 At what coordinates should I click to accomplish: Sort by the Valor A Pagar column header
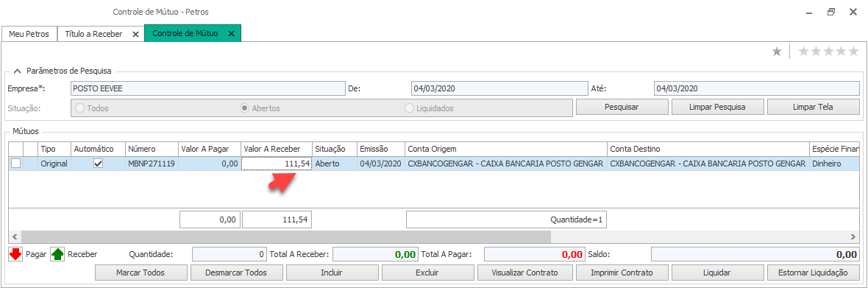[x=210, y=149]
